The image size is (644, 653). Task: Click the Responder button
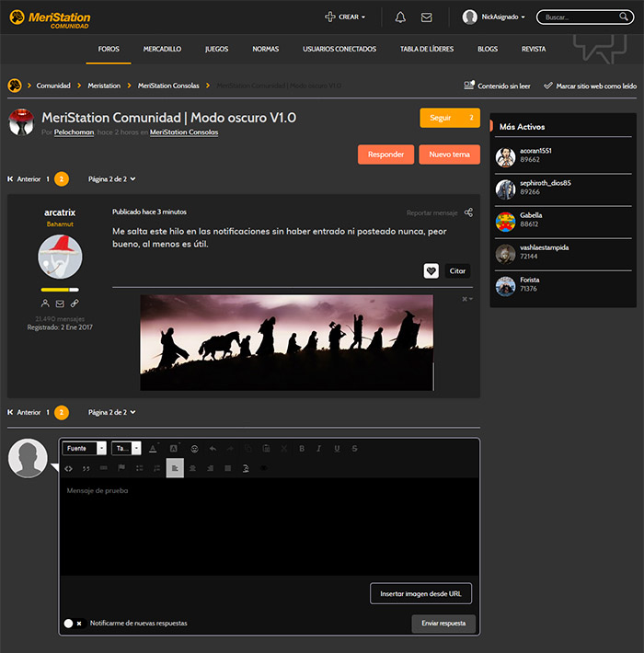pyautogui.click(x=385, y=155)
